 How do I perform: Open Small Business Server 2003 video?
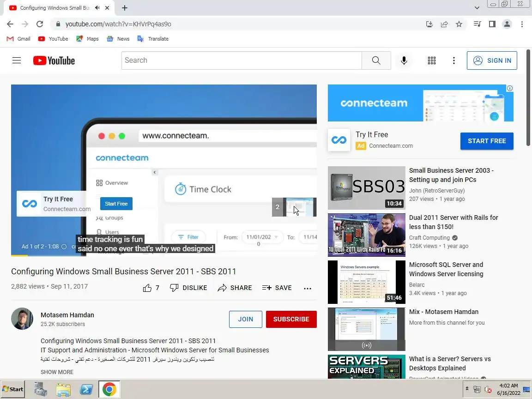click(451, 175)
